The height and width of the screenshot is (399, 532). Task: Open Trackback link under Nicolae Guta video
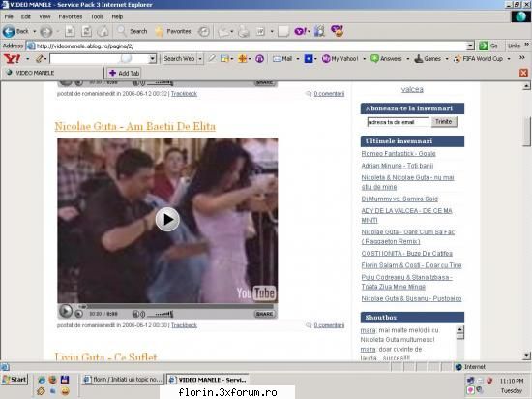184,325
